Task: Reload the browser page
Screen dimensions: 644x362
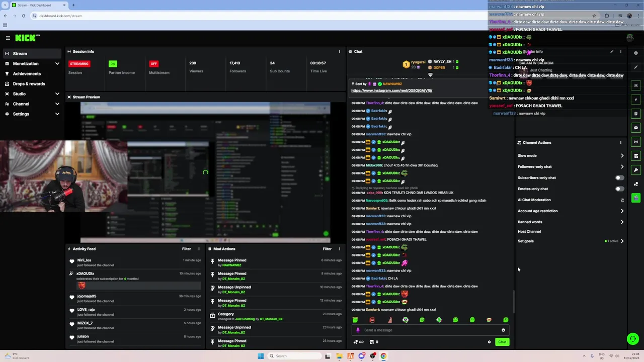Action: tap(23, 16)
